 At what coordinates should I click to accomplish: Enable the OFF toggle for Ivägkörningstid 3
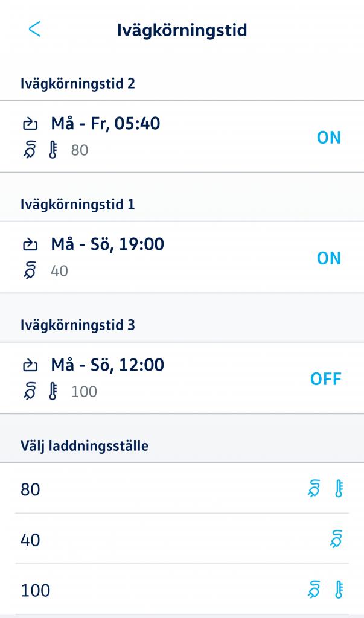(326, 379)
